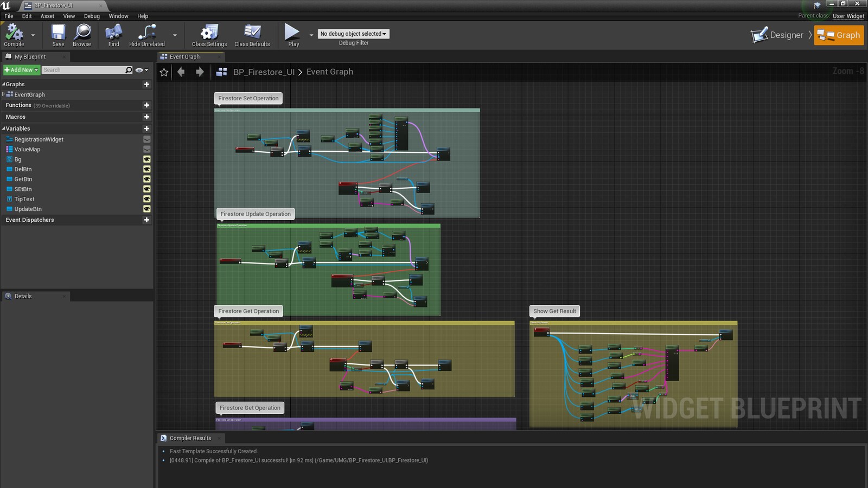This screenshot has width=868, height=488.
Task: Toggle visibility eye for Bg variable
Action: [x=146, y=159]
